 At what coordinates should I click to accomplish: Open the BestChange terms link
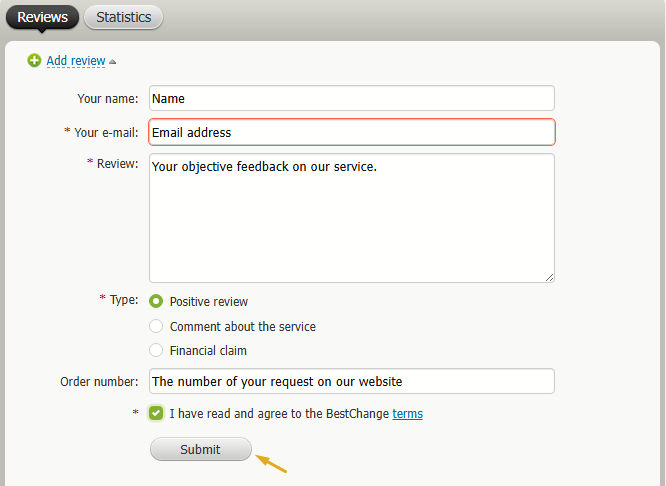[x=407, y=413]
